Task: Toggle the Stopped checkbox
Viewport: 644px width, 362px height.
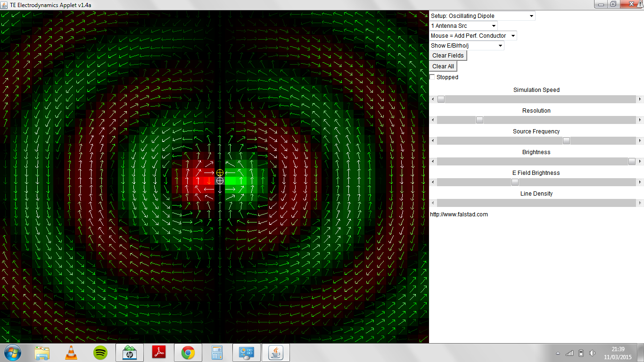Action: 432,77
